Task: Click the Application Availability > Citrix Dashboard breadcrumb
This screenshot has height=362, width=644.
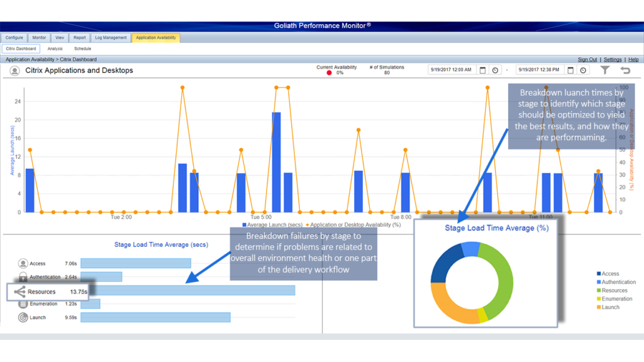Action: [x=51, y=60]
